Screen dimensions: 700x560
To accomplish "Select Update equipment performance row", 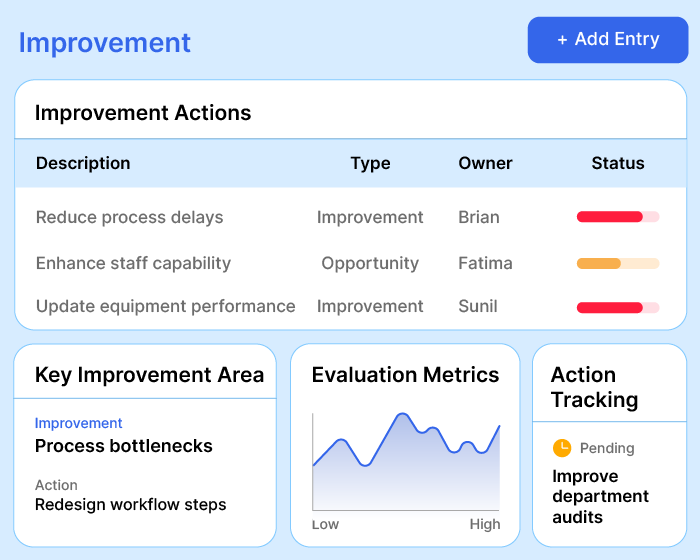I will [165, 306].
